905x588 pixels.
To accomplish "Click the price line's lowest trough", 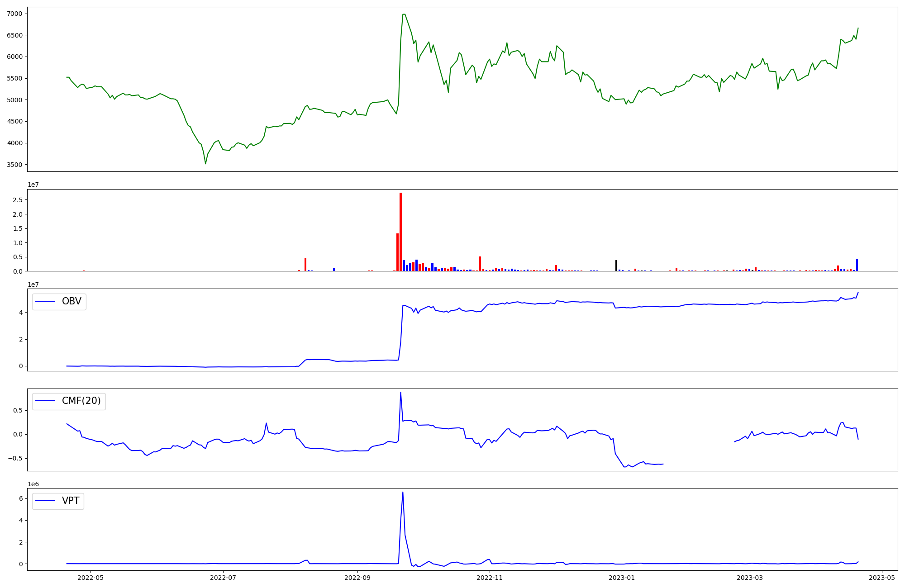I will click(x=205, y=163).
